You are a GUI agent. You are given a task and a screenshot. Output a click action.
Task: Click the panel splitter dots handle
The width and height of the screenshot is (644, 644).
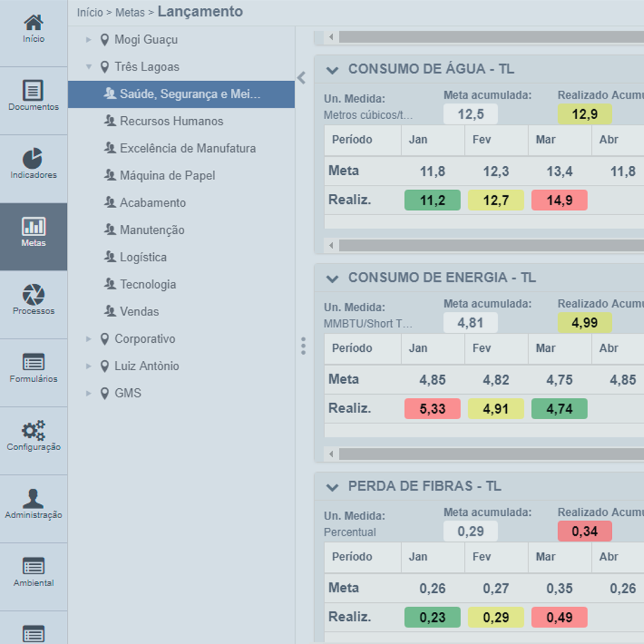(x=303, y=346)
